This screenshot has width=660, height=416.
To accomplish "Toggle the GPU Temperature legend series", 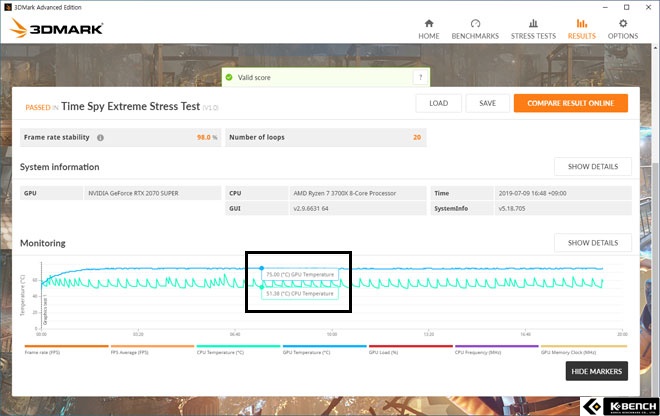I will pos(324,350).
